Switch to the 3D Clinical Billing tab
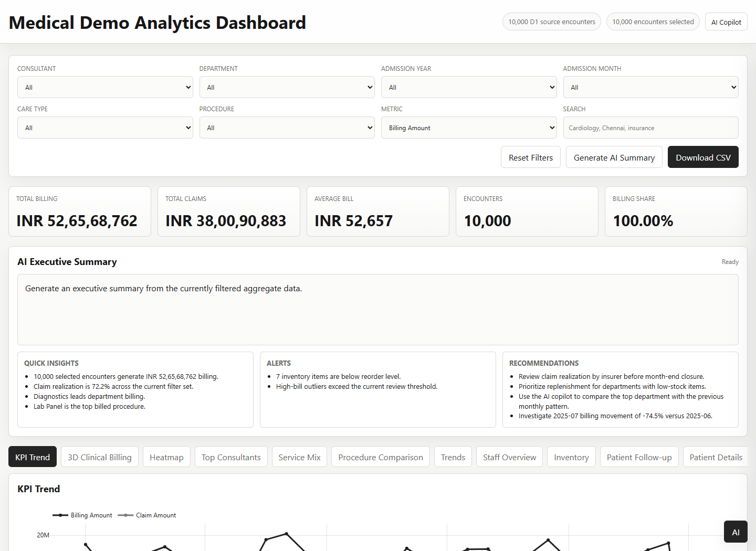 (x=100, y=457)
